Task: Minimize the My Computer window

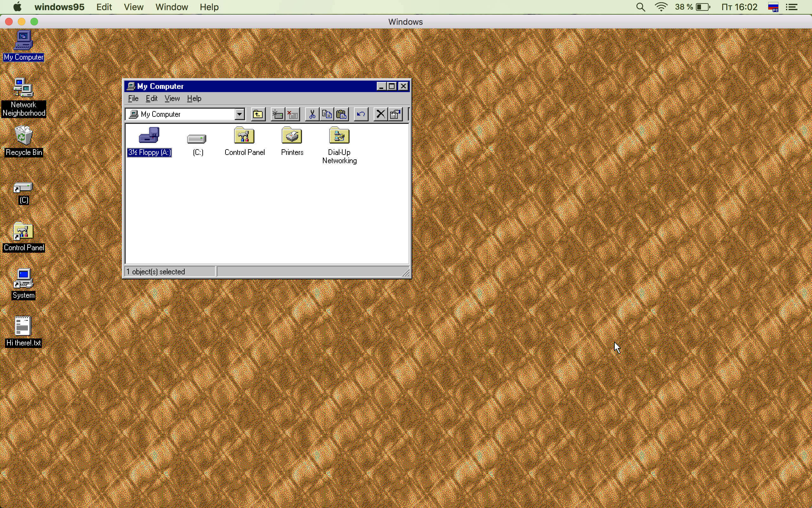Action: 381,86
